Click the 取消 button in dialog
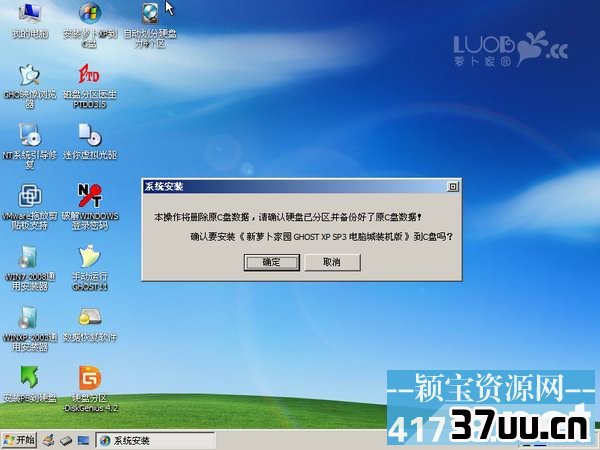Image resolution: width=600 pixels, height=450 pixels. 332,262
